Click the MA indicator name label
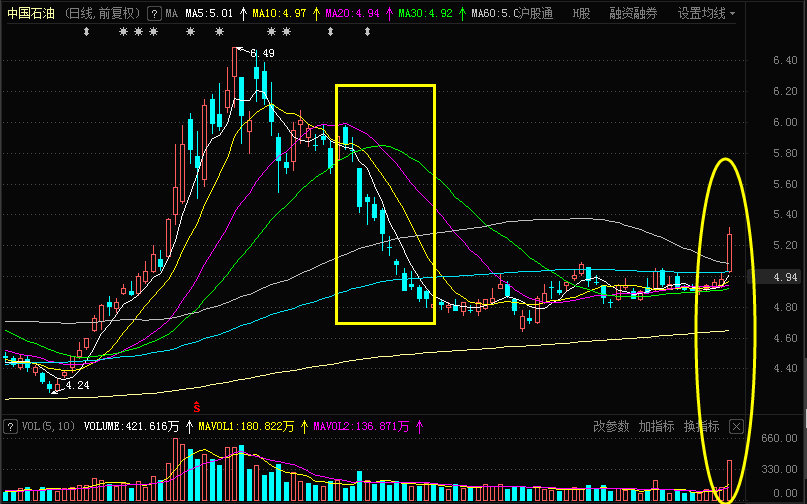807x504 pixels. click(172, 13)
